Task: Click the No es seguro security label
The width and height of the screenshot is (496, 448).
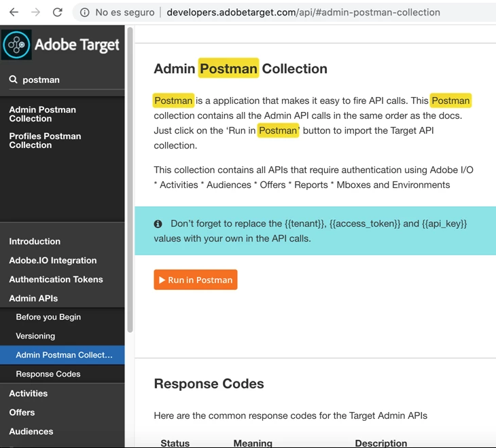Action: coord(125,12)
